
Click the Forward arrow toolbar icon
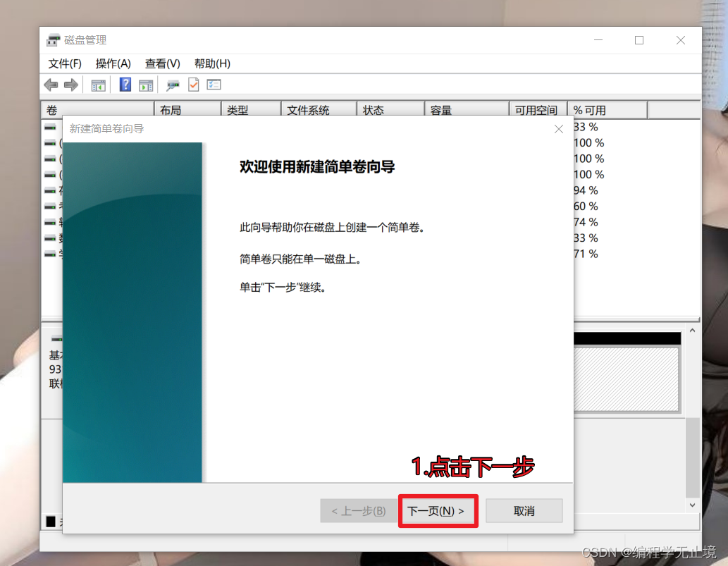coord(71,85)
